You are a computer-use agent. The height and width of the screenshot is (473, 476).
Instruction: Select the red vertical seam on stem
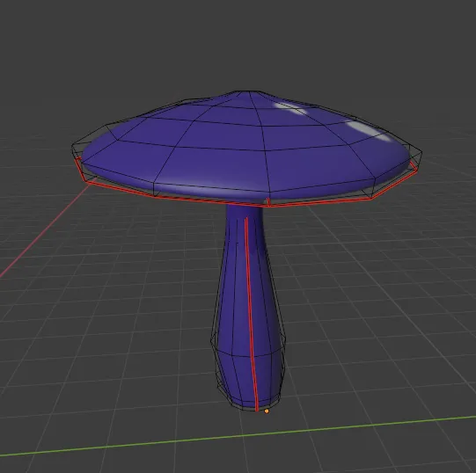(x=252, y=314)
